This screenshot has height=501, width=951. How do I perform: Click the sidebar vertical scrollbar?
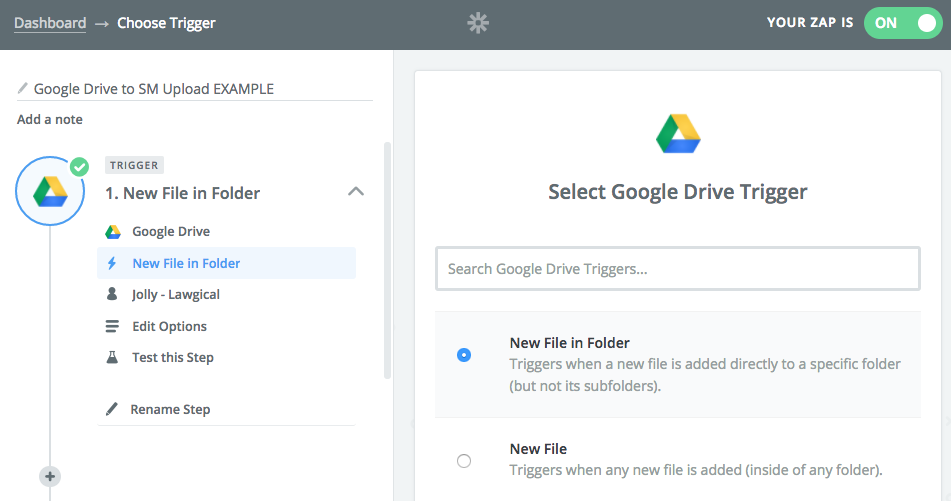click(387, 260)
